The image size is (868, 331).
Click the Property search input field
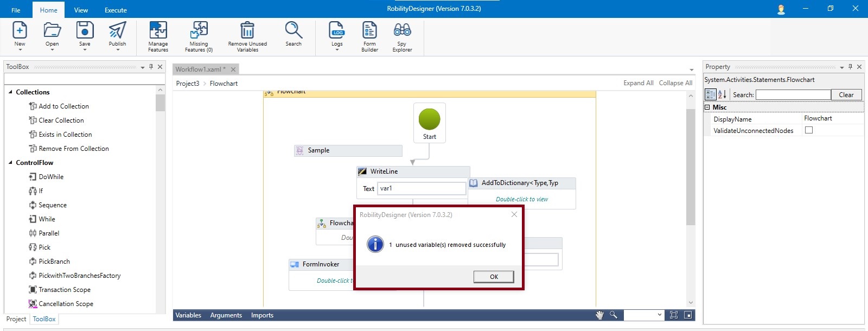pos(793,95)
